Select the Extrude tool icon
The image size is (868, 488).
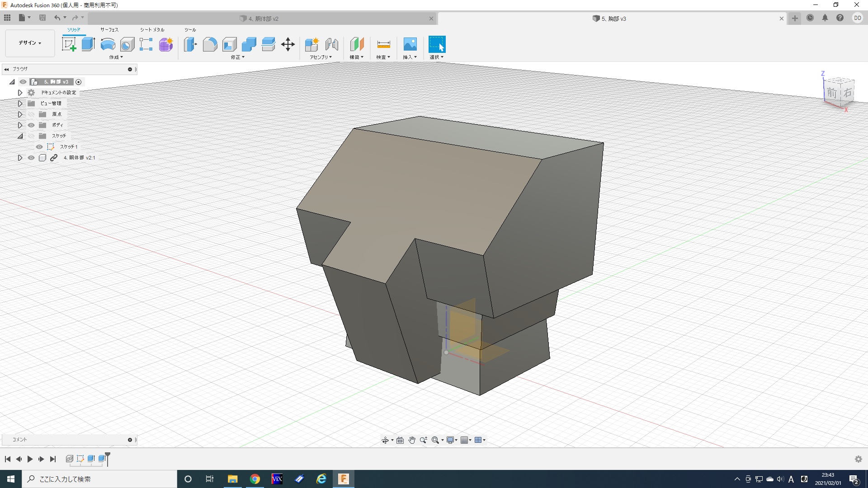tap(88, 44)
